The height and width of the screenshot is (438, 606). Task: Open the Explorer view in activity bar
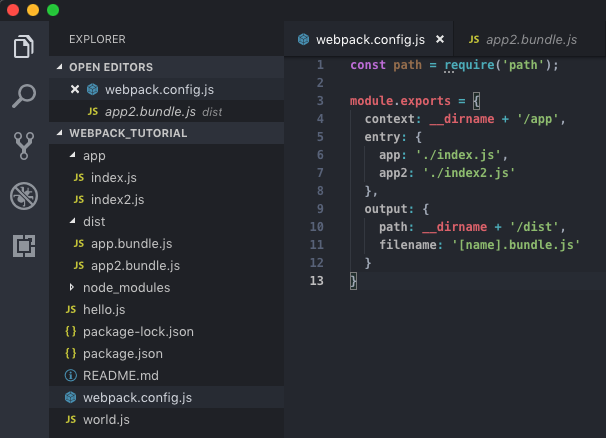click(x=24, y=46)
